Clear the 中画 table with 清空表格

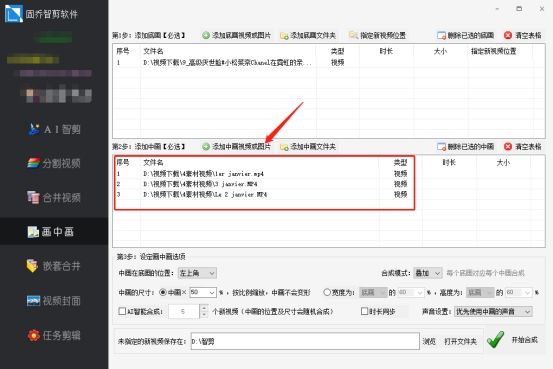click(x=523, y=146)
